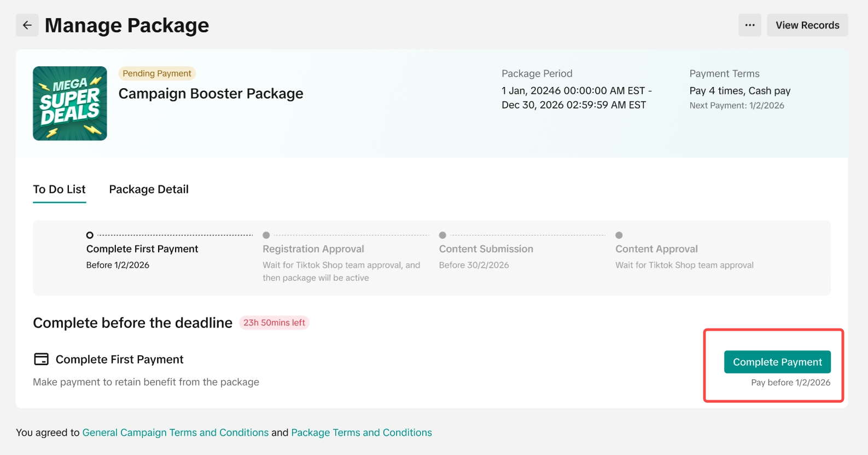Image resolution: width=868 pixels, height=455 pixels.
Task: Click the Registration Approval step dot
Action: 266,235
